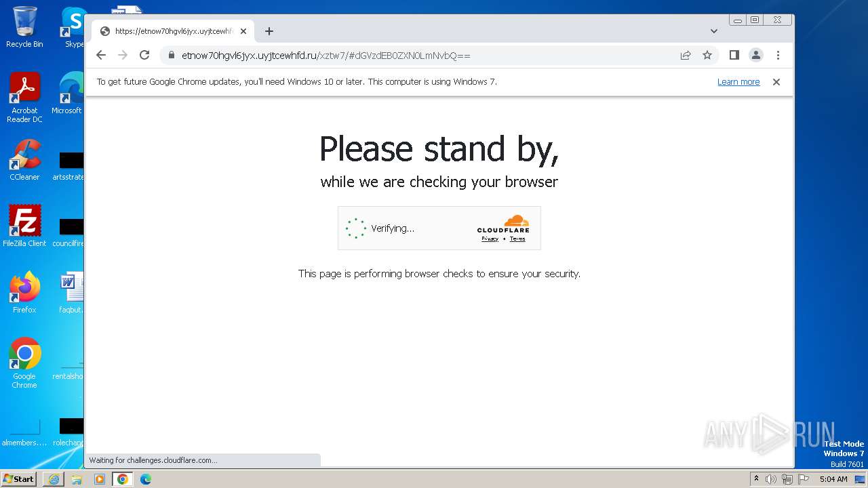Viewport: 868px width, 488px height.
Task: Click the 5:04 AM system clock
Action: [833, 479]
